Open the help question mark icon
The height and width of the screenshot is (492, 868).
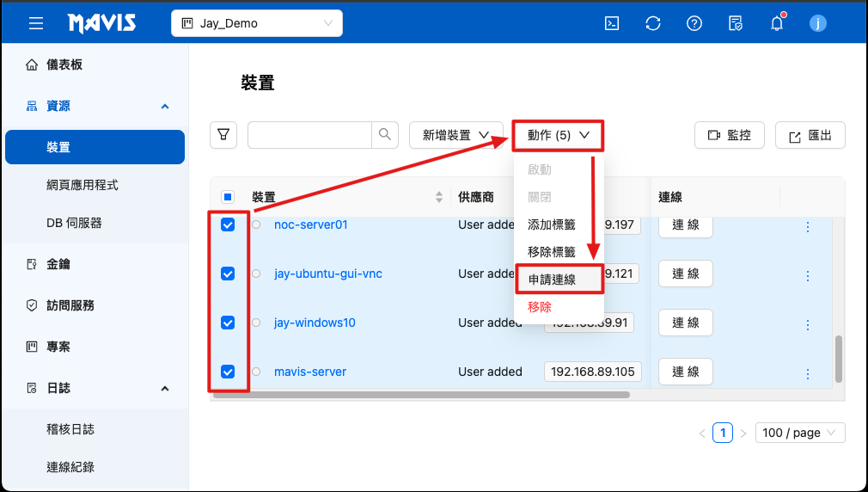694,24
